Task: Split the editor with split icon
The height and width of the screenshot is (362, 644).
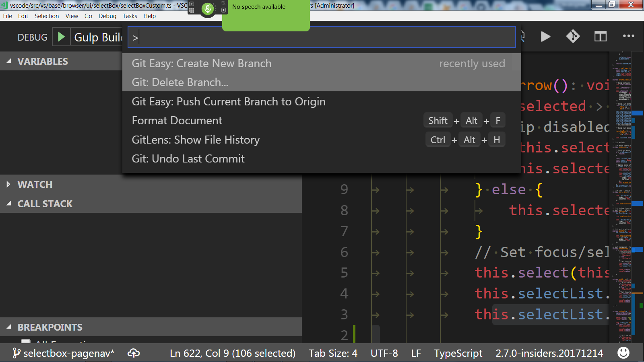Action: (600, 37)
